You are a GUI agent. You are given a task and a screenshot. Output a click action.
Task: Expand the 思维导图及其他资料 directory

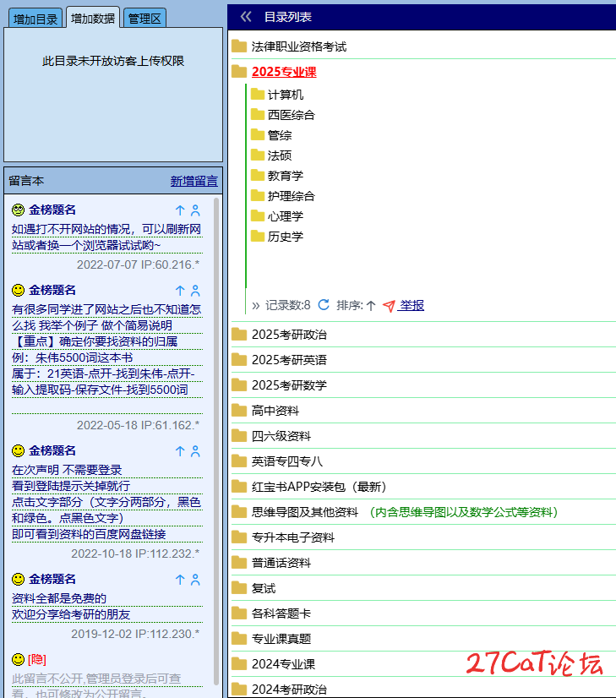pyautogui.click(x=305, y=512)
